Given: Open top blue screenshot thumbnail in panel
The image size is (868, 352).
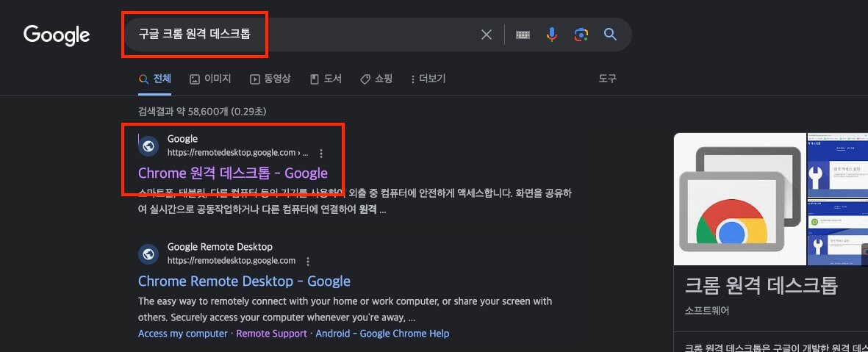Looking at the screenshot, I should pos(838,165).
